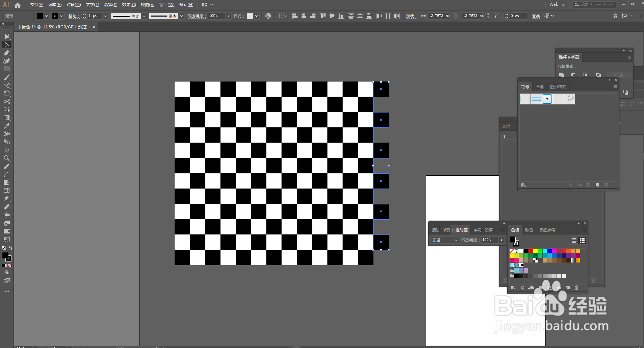Click the Intersect shape mode icon
This screenshot has width=644, height=348.
(x=586, y=75)
